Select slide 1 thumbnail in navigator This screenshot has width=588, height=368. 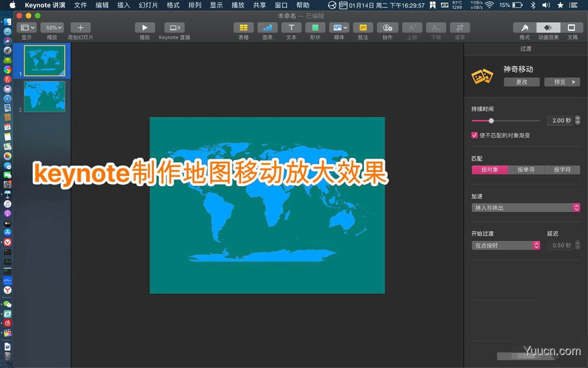45,61
